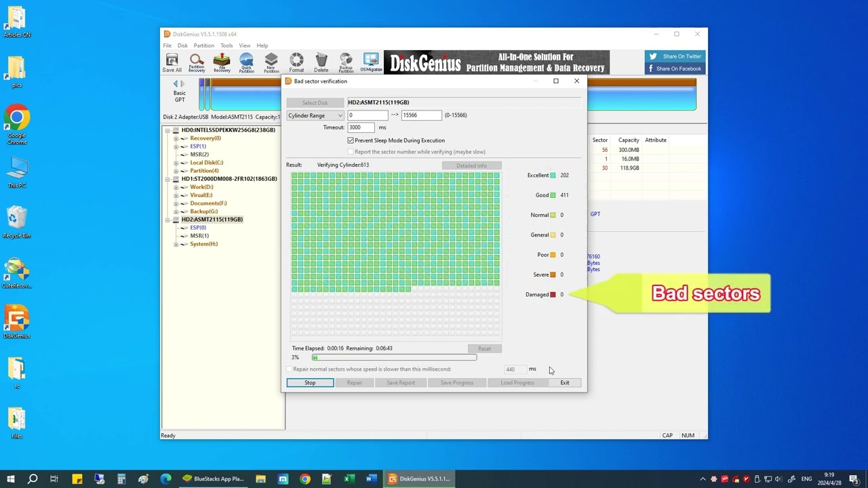Open the Windows Start menu
The image size is (868, 488).
[x=11, y=479]
